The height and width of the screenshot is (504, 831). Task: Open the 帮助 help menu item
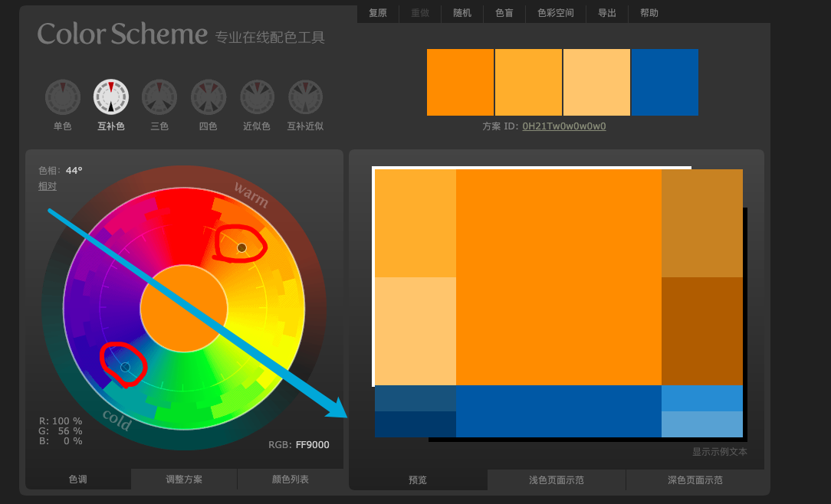649,13
